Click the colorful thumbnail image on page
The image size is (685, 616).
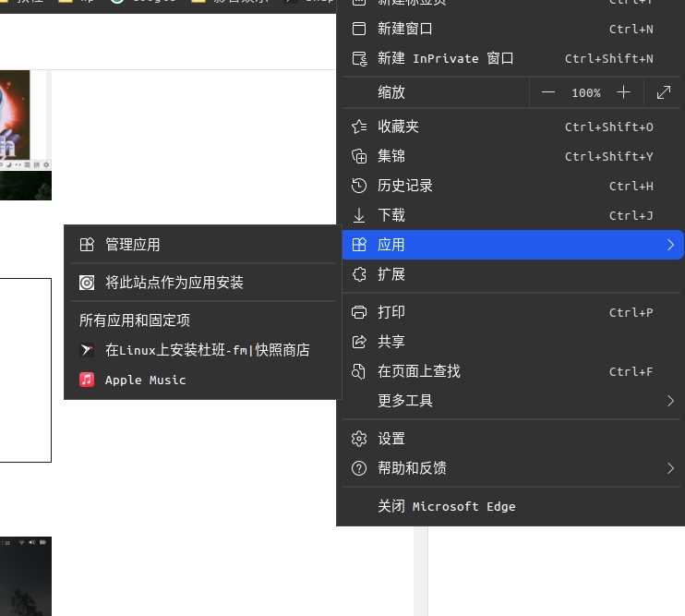15,115
